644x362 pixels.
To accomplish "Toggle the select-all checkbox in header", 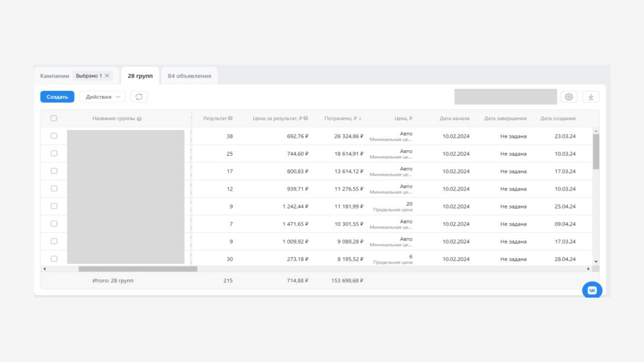I will tap(54, 118).
